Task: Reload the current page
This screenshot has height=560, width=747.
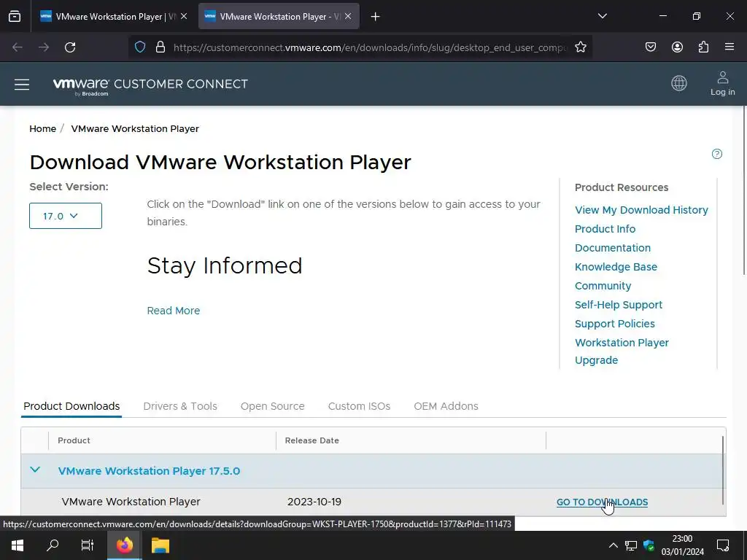Action: (70, 47)
